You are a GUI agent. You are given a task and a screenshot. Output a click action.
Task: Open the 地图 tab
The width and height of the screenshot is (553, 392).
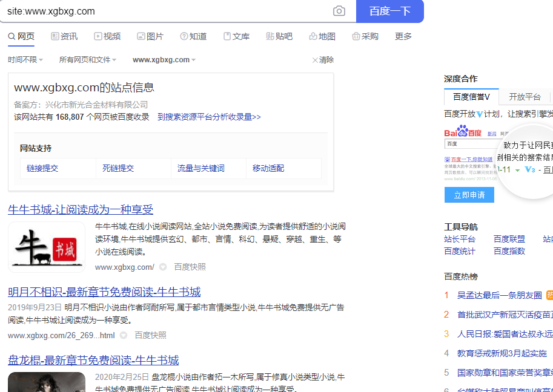[x=322, y=36]
